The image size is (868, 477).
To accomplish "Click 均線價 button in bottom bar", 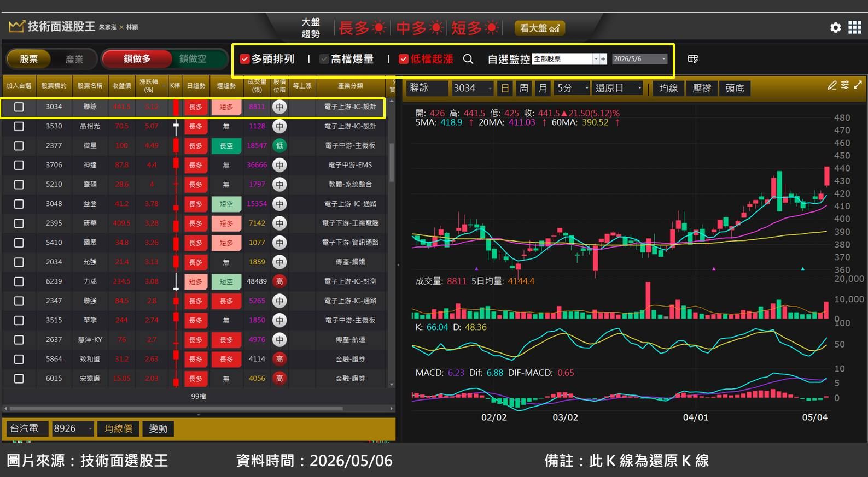I will [x=118, y=428].
